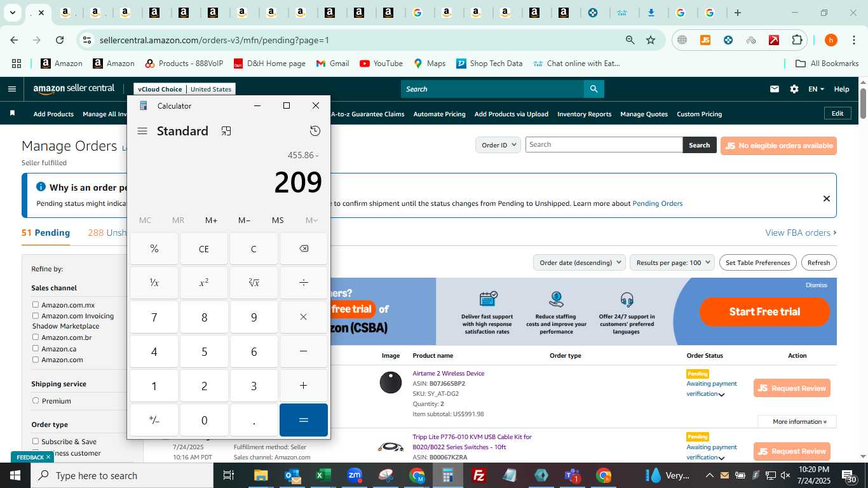Viewport: 868px width, 488px height.
Task: Open Add Products via Upload menu item
Action: tap(511, 114)
